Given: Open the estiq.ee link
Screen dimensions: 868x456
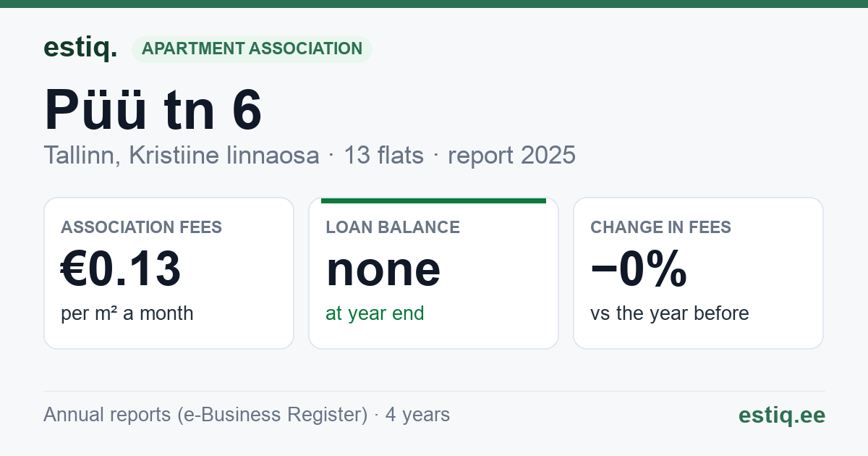Looking at the screenshot, I should point(781,415).
